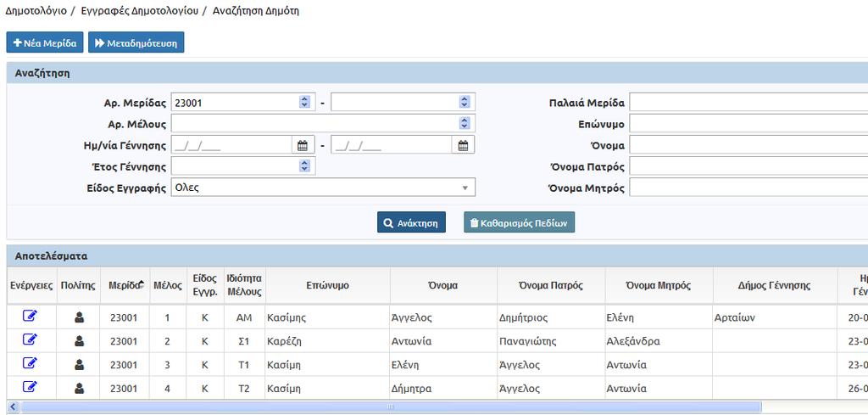868x415 pixels.
Task: Click left arrow of horizontal scrollbar
Action: [x=13, y=407]
